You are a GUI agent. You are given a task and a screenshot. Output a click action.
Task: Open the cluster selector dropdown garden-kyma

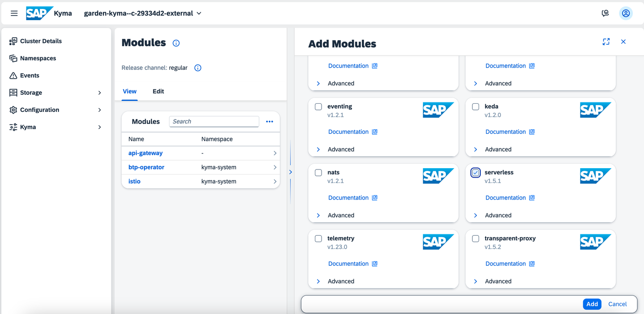click(143, 13)
